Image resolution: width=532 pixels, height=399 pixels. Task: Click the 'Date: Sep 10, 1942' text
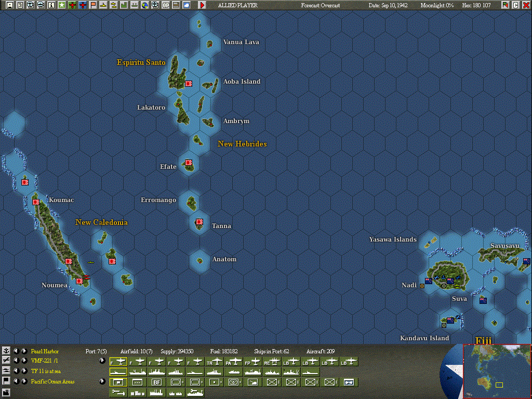(388, 5)
